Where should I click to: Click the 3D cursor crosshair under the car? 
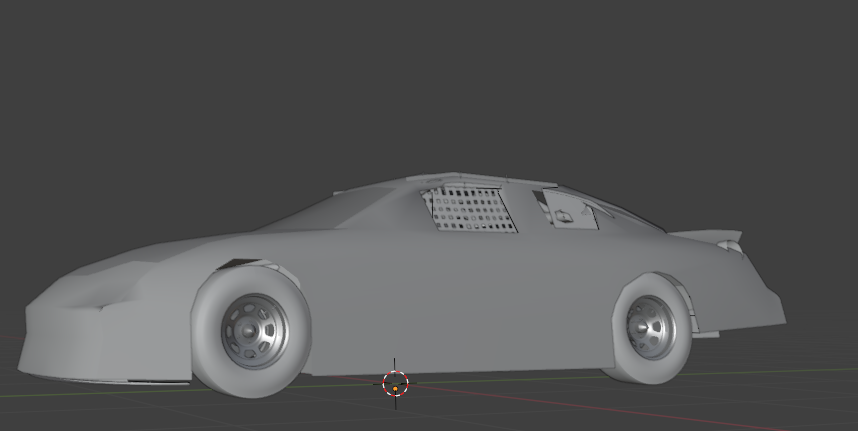[x=395, y=384]
